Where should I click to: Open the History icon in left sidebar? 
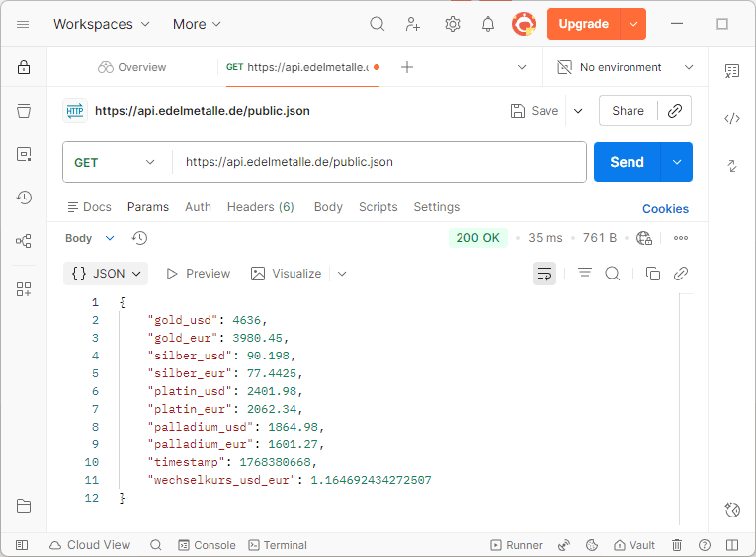[24, 198]
